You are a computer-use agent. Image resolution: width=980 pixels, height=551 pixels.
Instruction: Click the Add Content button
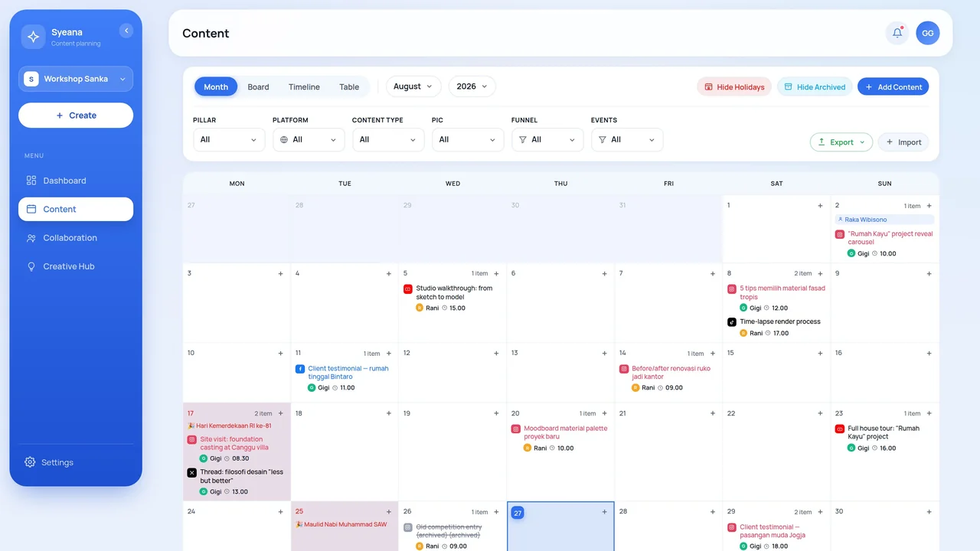(893, 86)
